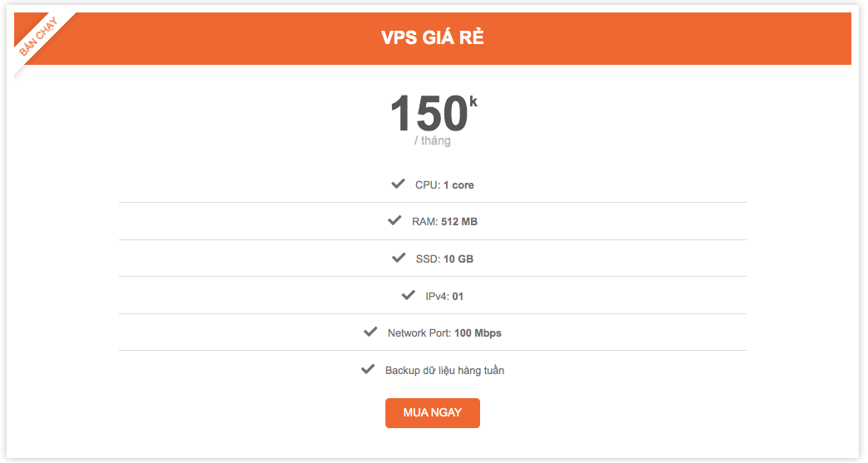Select the IPv4: 01 text
Screen dimensions: 868x463
click(x=444, y=296)
